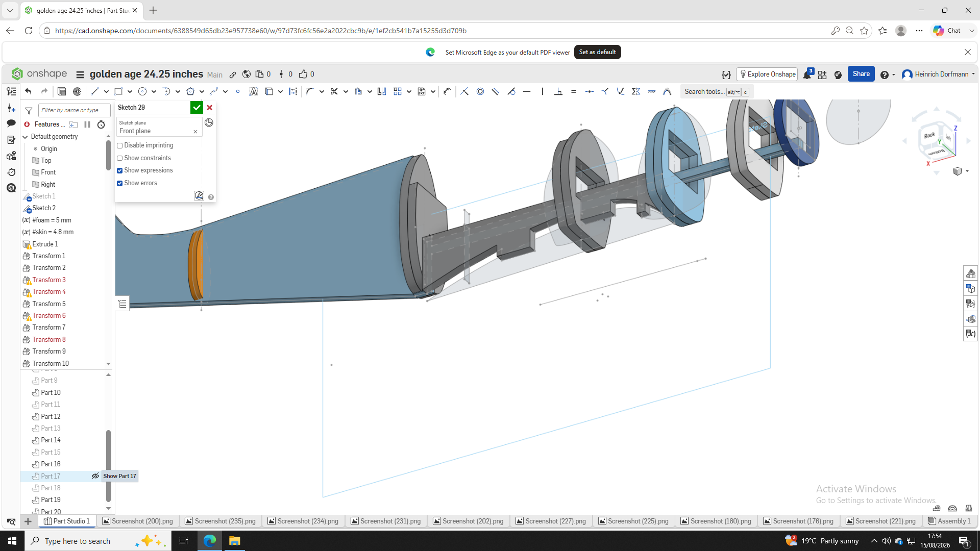Uncheck the Show errors checkbox

[120, 183]
